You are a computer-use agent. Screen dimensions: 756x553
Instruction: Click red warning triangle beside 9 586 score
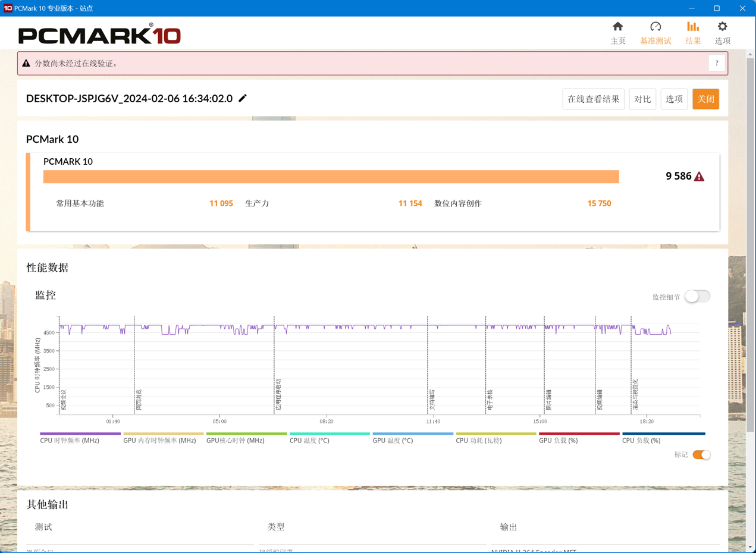coord(699,177)
